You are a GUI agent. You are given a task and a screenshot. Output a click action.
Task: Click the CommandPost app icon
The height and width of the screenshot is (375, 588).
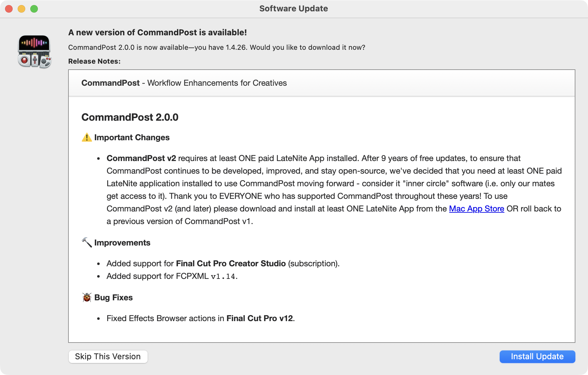(x=34, y=52)
